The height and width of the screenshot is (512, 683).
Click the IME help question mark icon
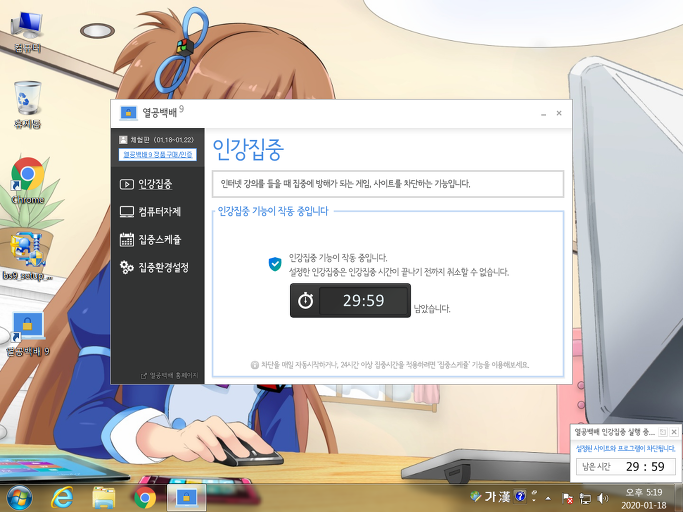tap(520, 496)
